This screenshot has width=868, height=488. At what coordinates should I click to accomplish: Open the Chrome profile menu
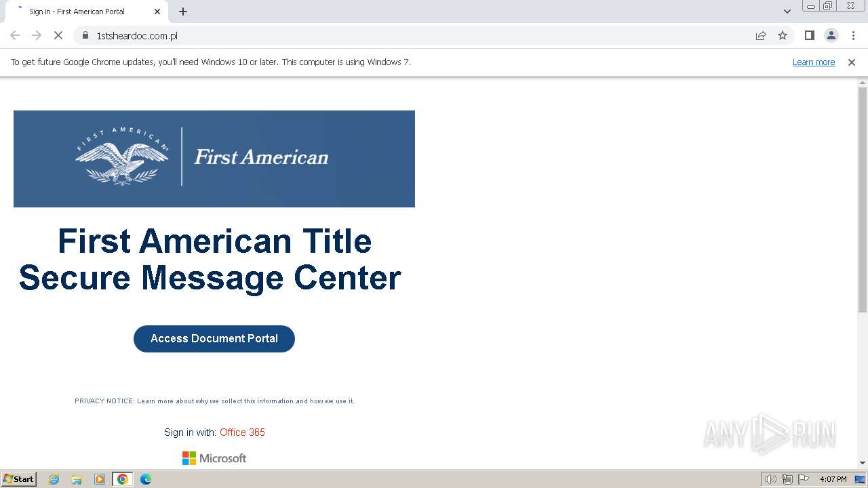tap(831, 35)
